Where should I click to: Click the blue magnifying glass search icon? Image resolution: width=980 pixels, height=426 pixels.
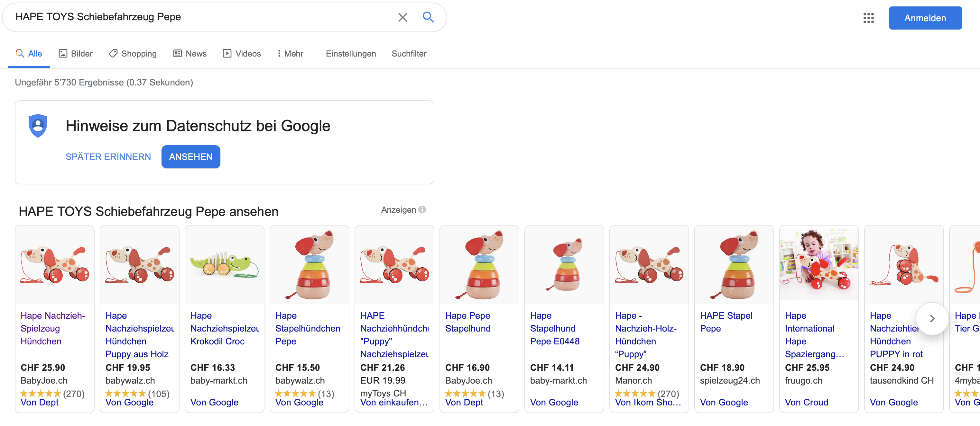(428, 17)
